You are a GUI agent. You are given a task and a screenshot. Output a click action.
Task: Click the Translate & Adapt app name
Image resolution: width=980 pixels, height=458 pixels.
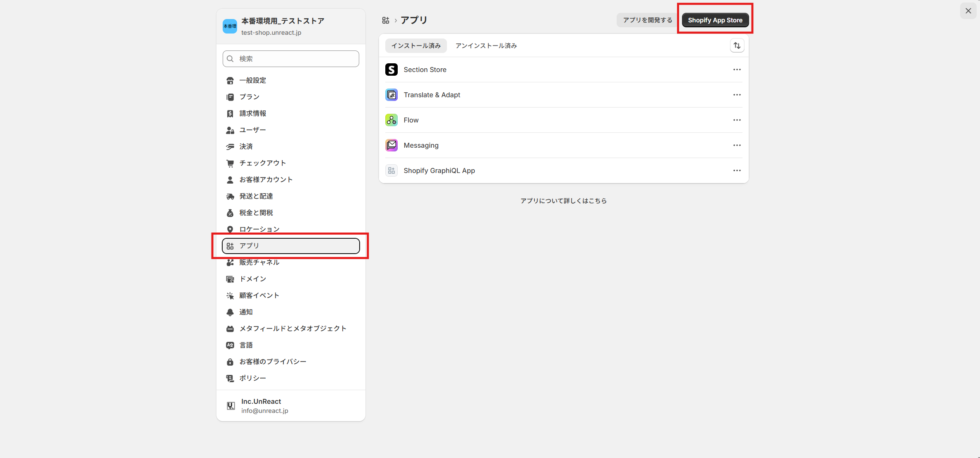click(432, 95)
